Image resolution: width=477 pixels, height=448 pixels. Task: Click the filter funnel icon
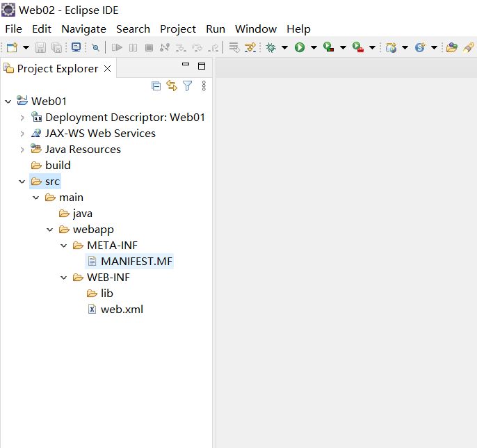(188, 86)
